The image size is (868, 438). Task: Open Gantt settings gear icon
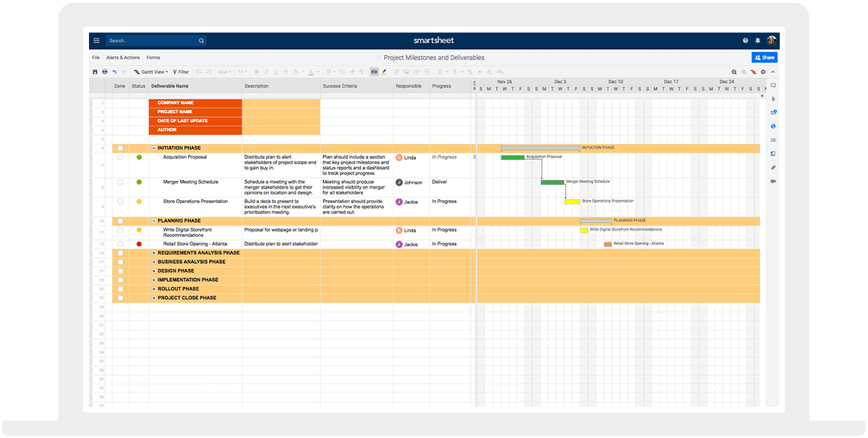coord(762,72)
